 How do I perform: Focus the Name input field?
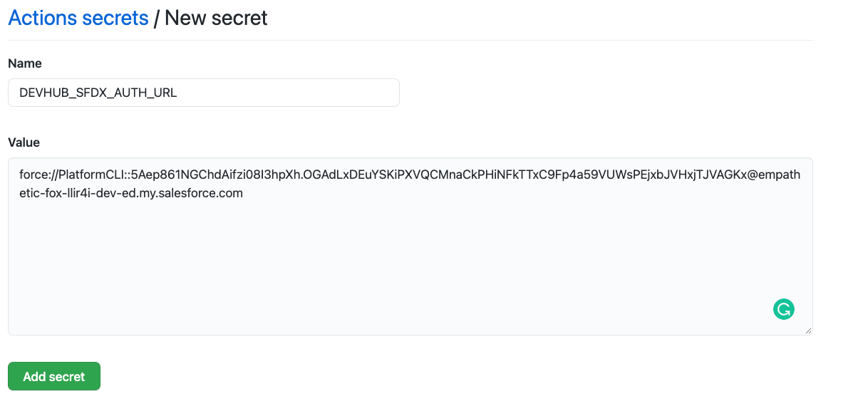204,93
